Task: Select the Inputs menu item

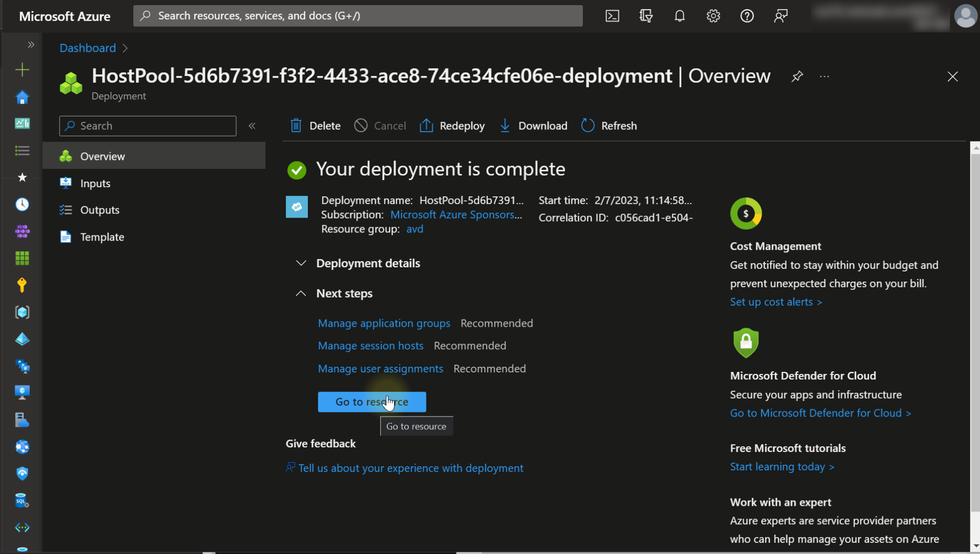Action: (95, 183)
